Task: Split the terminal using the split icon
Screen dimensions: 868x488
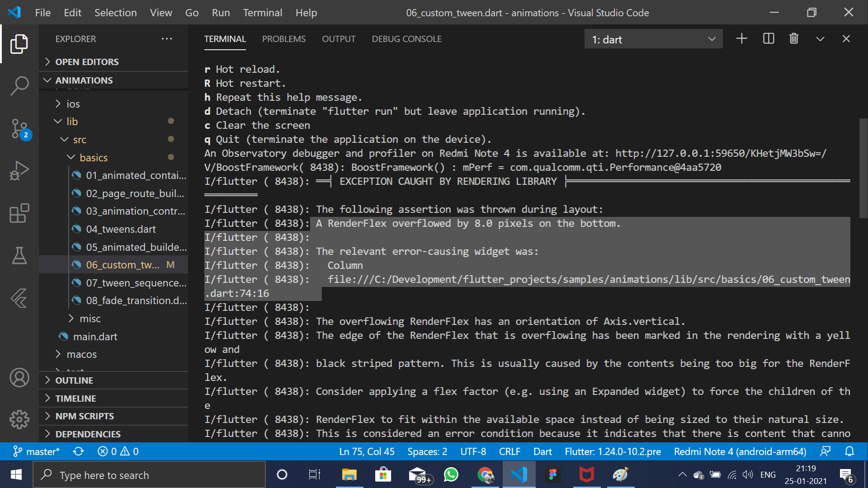Action: pos(769,39)
